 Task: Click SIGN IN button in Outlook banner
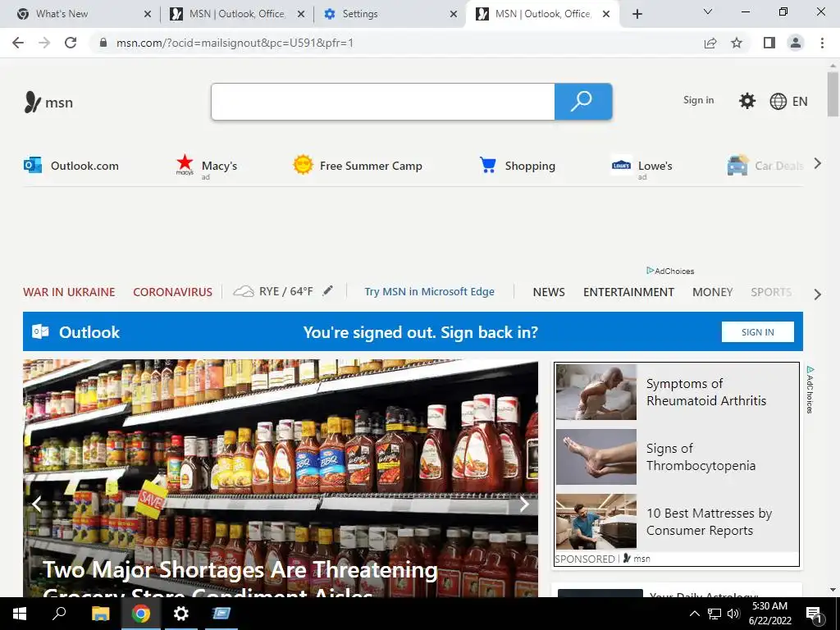coord(757,331)
